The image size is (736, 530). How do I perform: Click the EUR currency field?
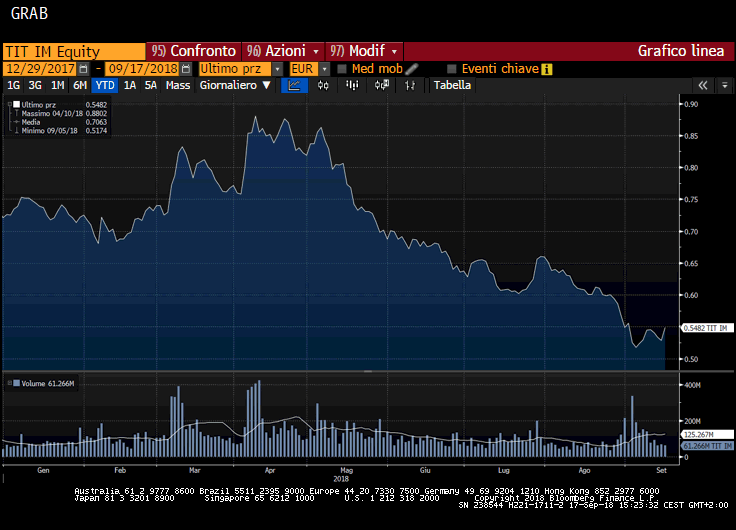(x=304, y=69)
